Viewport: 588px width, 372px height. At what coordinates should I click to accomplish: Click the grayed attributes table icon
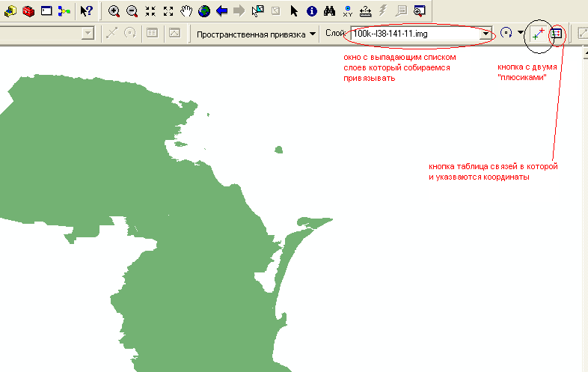pos(152,33)
